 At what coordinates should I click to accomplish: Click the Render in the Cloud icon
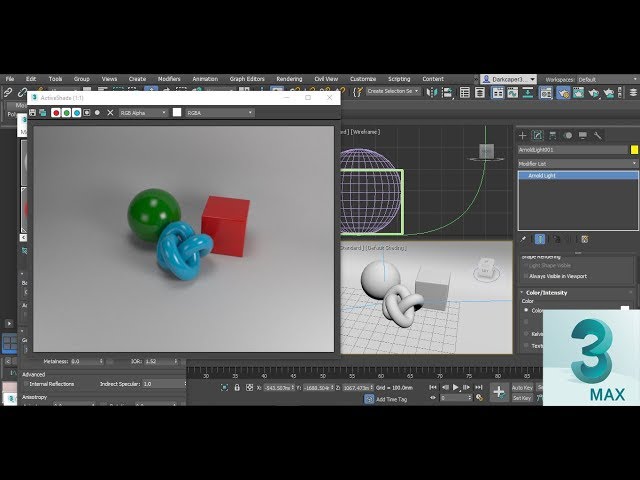pos(609,93)
